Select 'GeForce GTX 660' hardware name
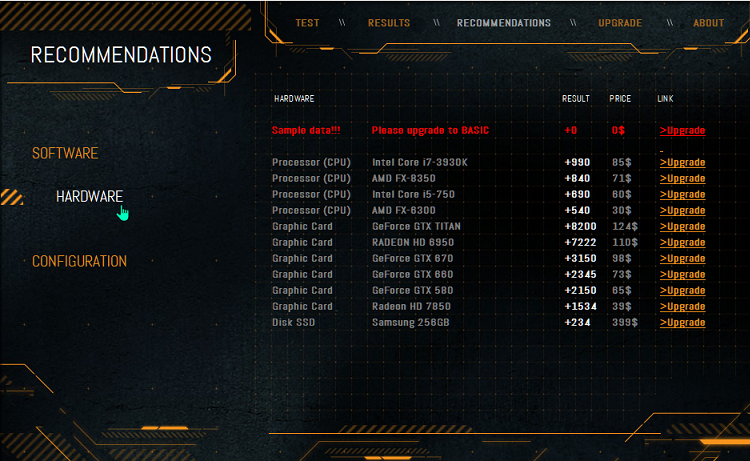 (x=412, y=274)
